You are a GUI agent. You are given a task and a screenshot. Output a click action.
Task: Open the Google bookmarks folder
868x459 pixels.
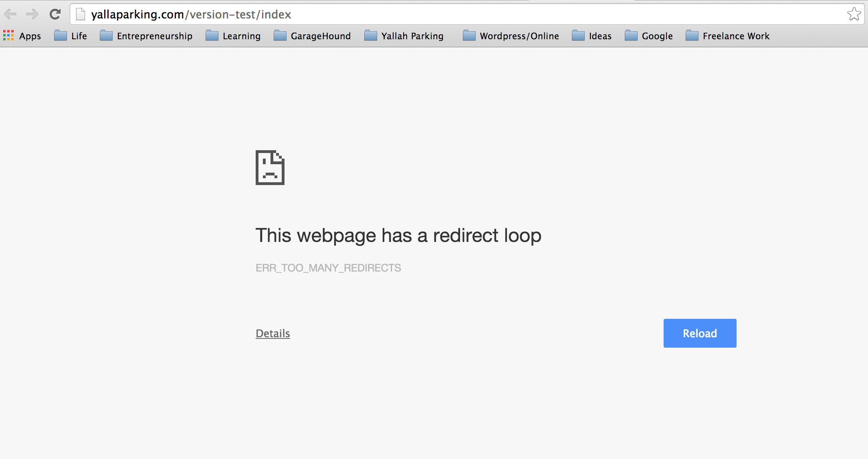click(x=649, y=36)
